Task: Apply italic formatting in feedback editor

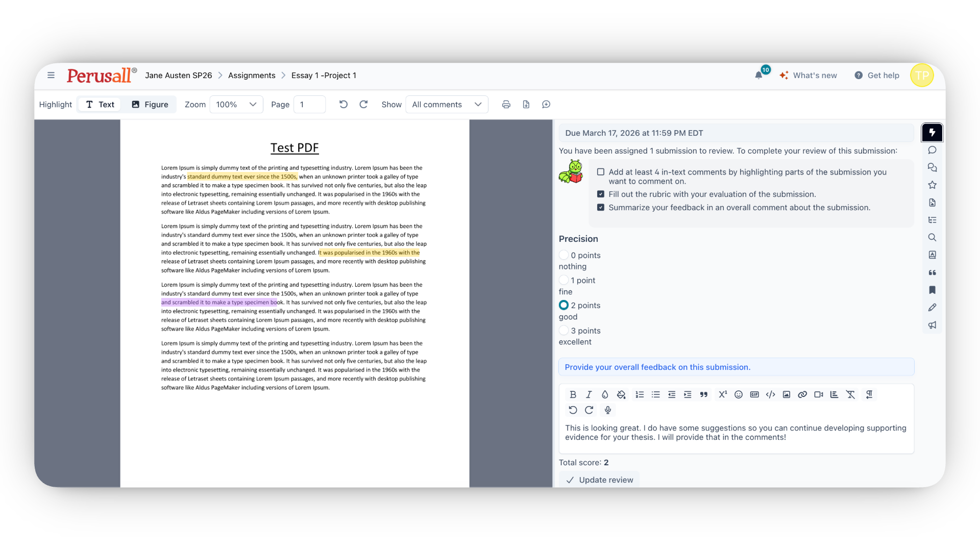Action: pos(589,394)
